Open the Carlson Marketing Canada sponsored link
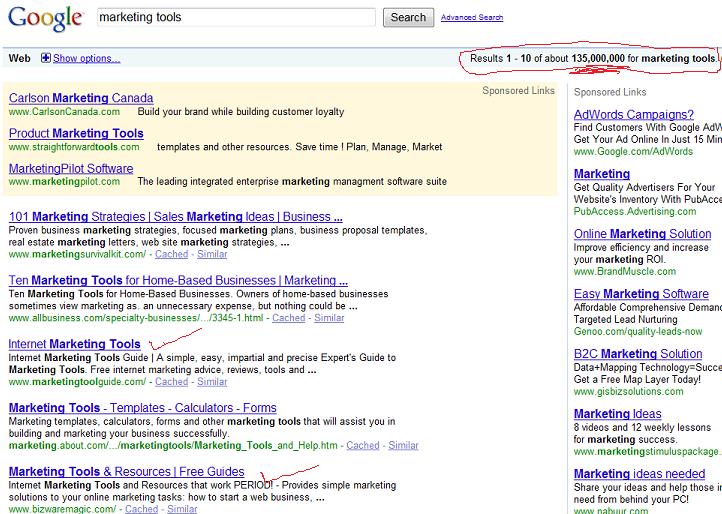Viewport: 722px width, 514px height. (x=81, y=98)
